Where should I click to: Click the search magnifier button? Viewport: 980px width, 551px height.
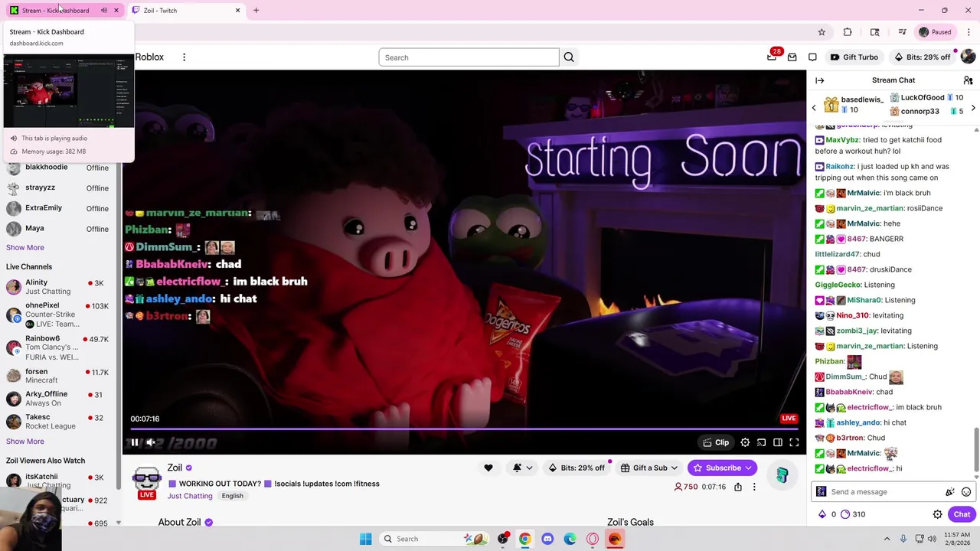(569, 57)
